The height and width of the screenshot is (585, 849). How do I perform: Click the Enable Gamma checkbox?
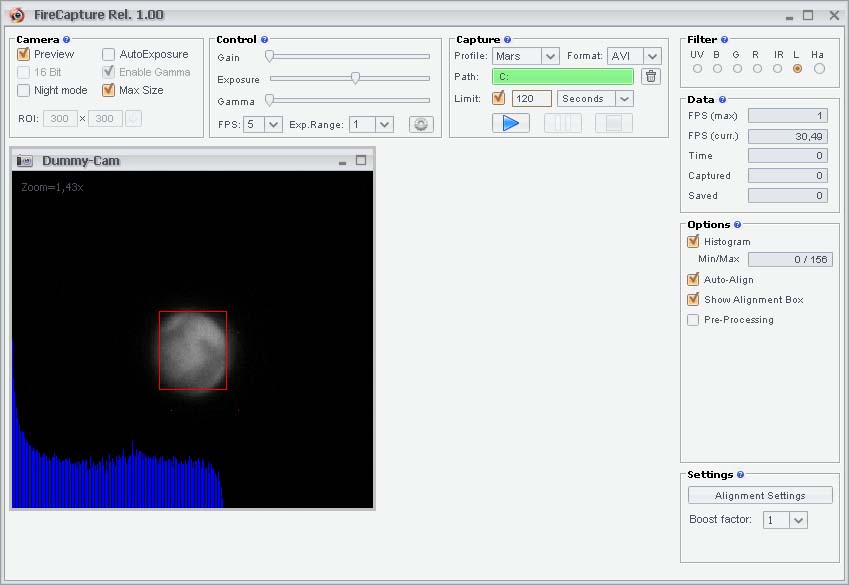108,72
